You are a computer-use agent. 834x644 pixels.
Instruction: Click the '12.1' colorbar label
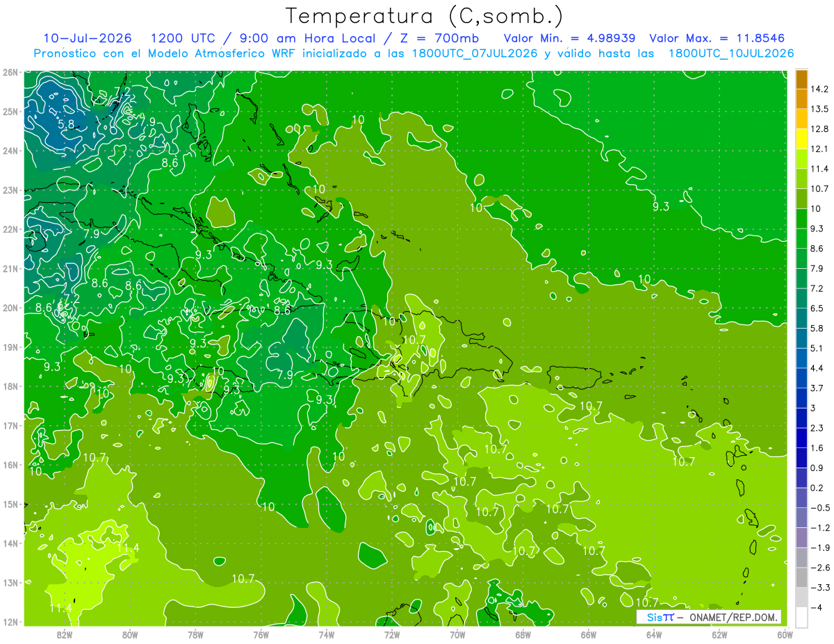(821, 149)
